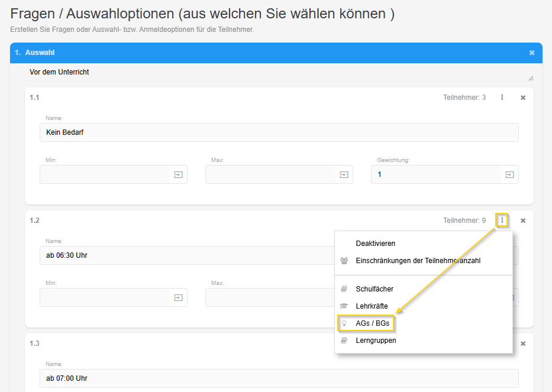
Task: Focus the Name field with ab 07:00 Uhr
Action: click(x=279, y=378)
